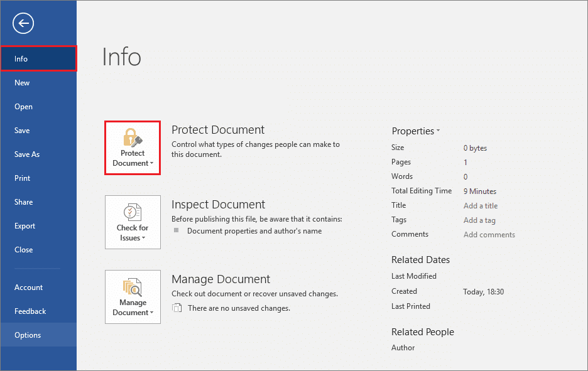Open the Print section
Image resolution: width=588 pixels, height=371 pixels.
22,178
